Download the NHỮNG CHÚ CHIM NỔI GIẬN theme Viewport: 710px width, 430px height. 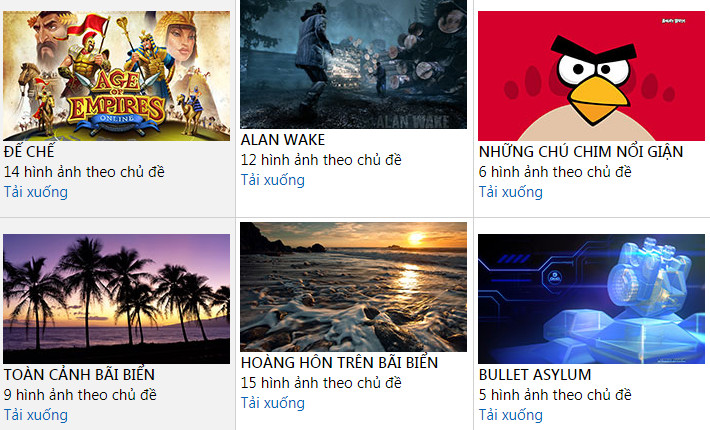(x=511, y=192)
